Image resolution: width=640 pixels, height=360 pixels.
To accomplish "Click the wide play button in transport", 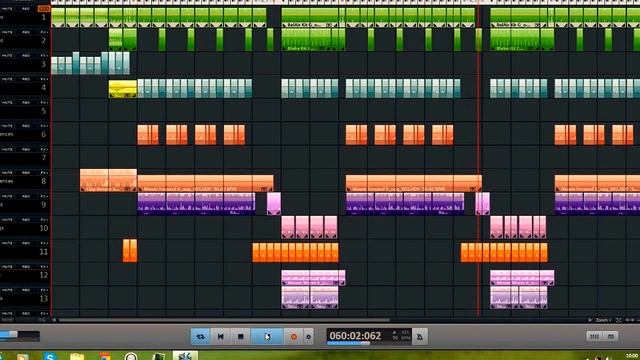I will click(x=267, y=337).
